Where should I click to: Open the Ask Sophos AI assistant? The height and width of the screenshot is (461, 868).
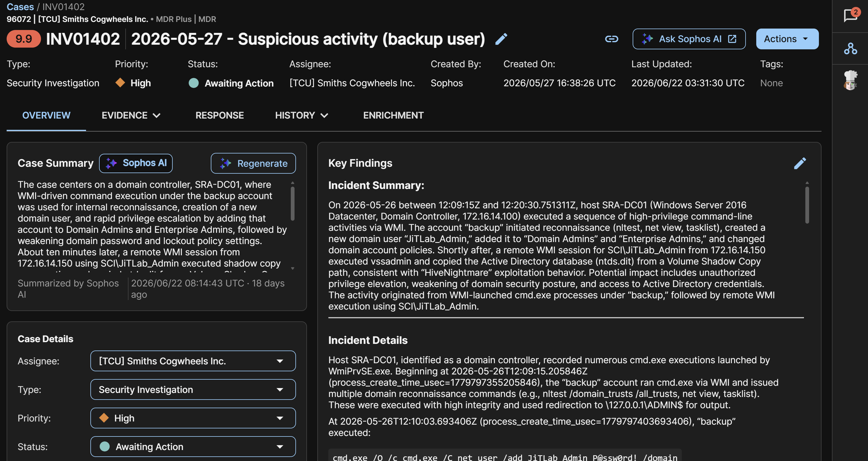click(x=689, y=39)
